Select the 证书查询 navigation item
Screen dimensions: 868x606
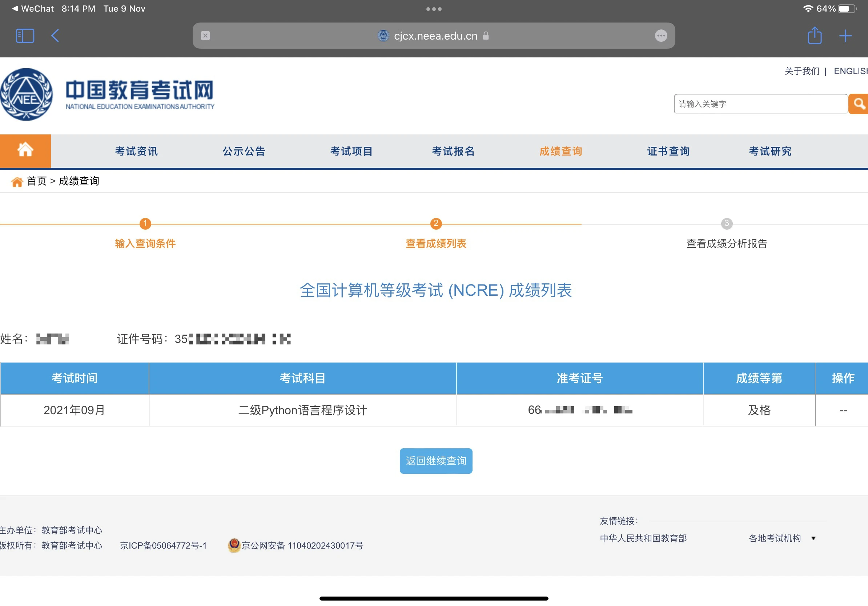[x=668, y=151]
